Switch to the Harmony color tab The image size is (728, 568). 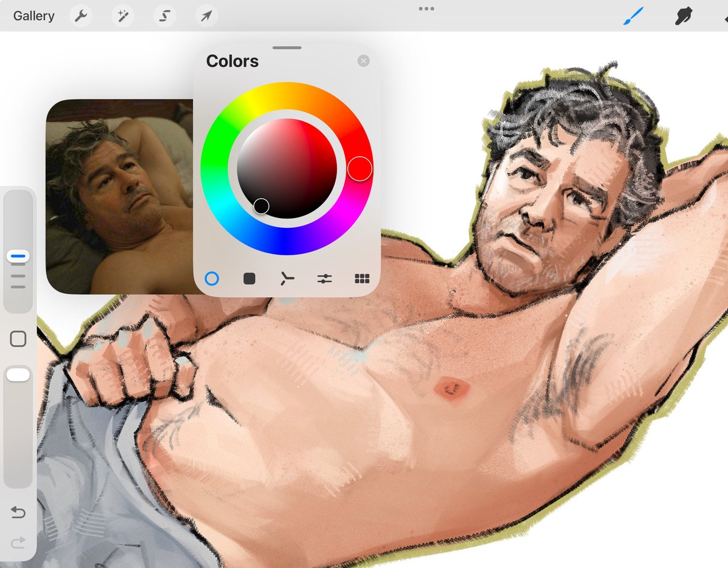[x=287, y=279]
